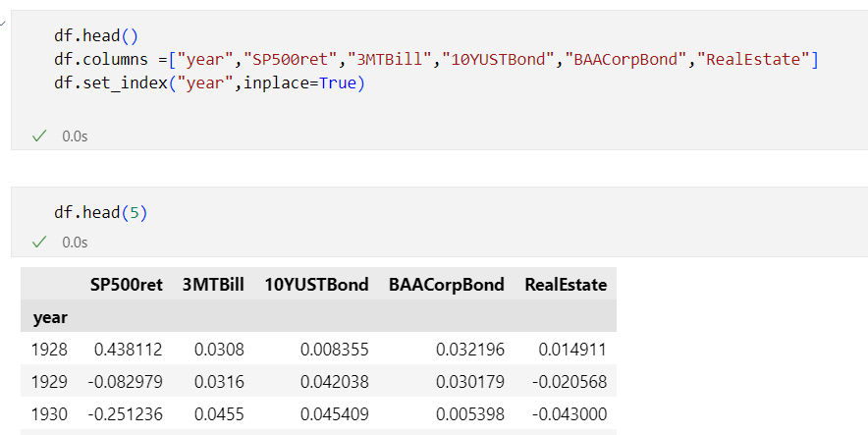Click the df.set_index code line
Screen dimensions: 868x435
(209, 83)
